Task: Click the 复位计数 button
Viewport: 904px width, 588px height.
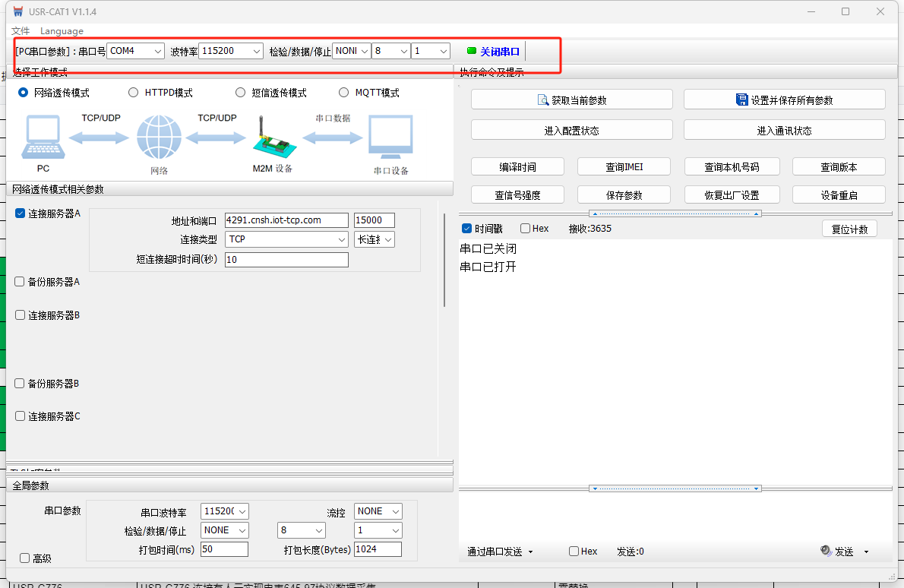Action: click(x=849, y=229)
